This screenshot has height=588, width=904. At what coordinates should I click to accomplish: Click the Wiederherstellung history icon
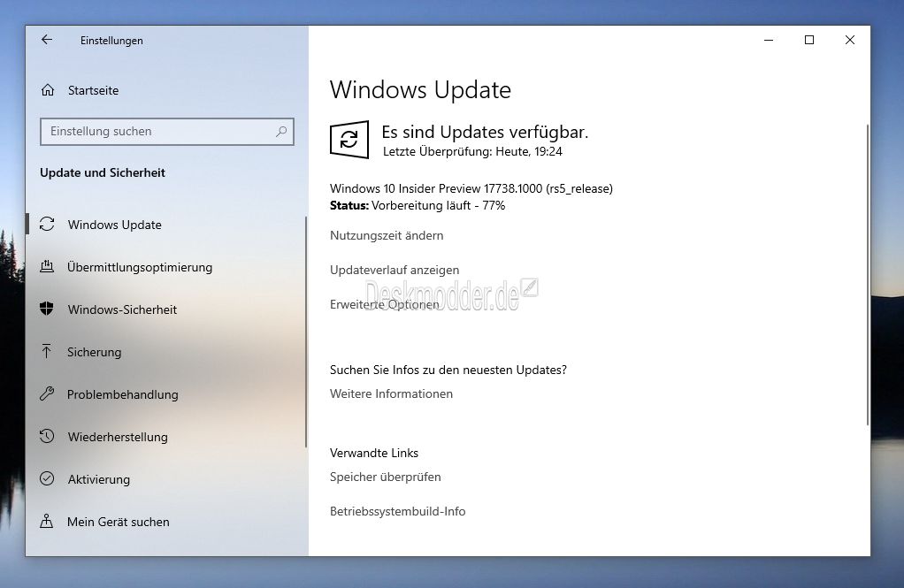coord(47,437)
